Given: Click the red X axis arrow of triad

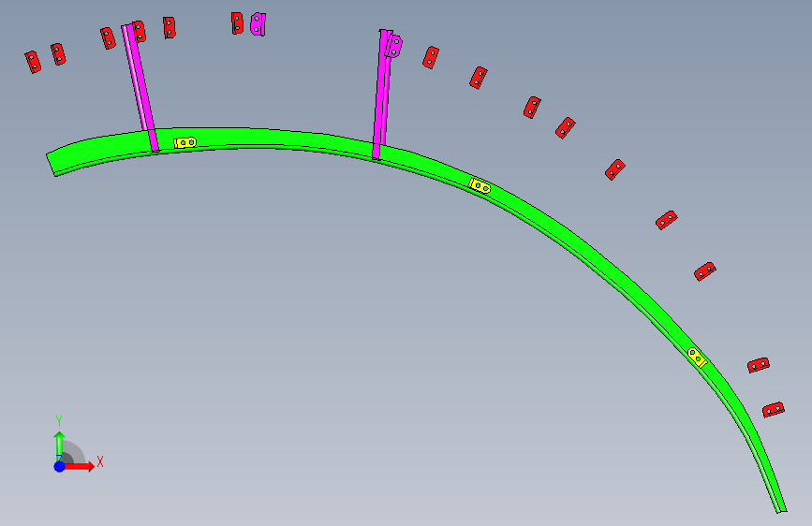Looking at the screenshot, I should [79, 466].
